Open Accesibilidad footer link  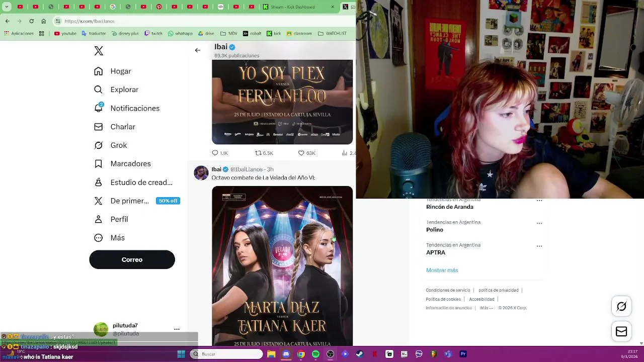coord(481,299)
